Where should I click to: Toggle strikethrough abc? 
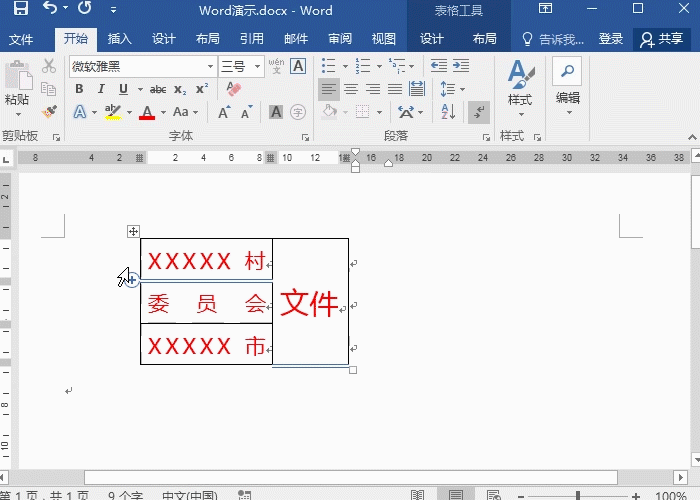click(x=158, y=89)
